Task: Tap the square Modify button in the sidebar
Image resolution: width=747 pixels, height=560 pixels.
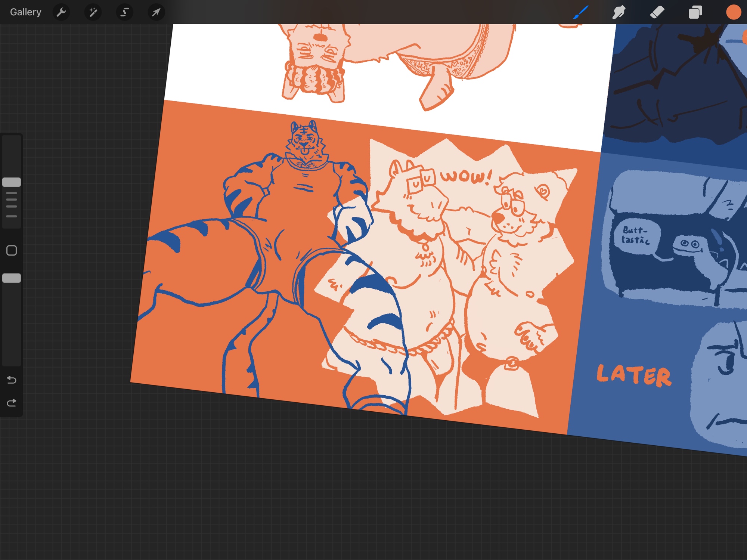Action: (12, 250)
